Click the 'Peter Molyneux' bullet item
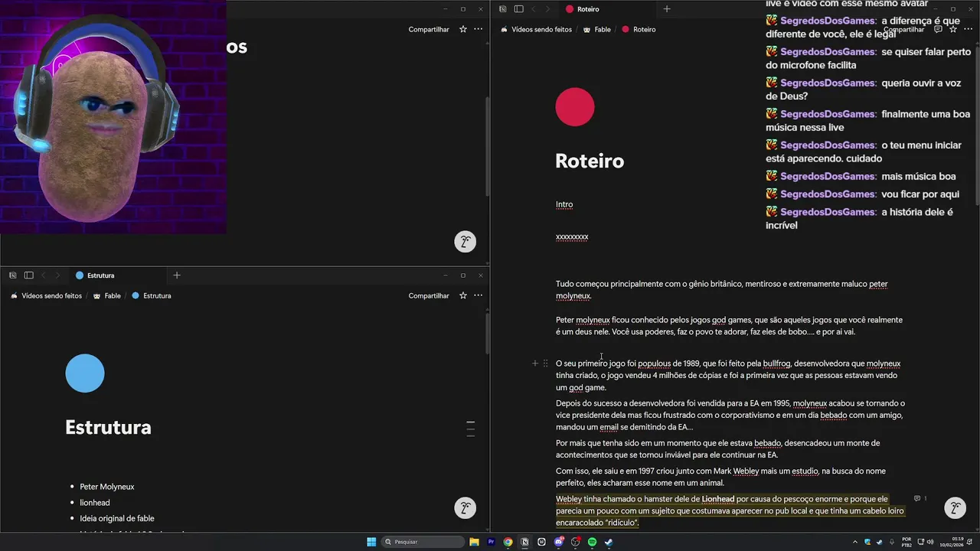 click(107, 487)
